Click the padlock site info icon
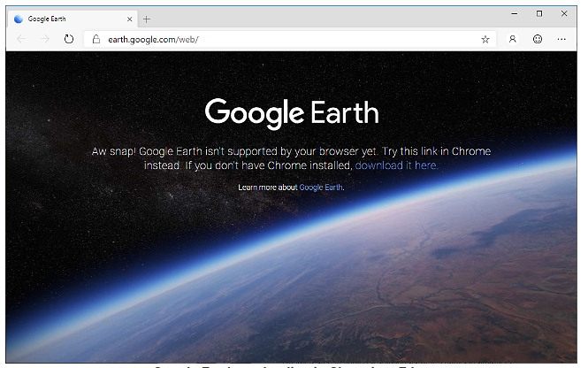Image resolution: width=588 pixels, height=368 pixels. point(96,40)
